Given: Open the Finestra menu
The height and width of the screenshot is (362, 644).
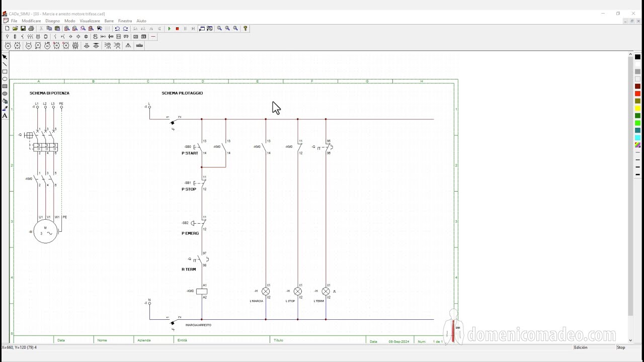Looking at the screenshot, I should point(125,21).
